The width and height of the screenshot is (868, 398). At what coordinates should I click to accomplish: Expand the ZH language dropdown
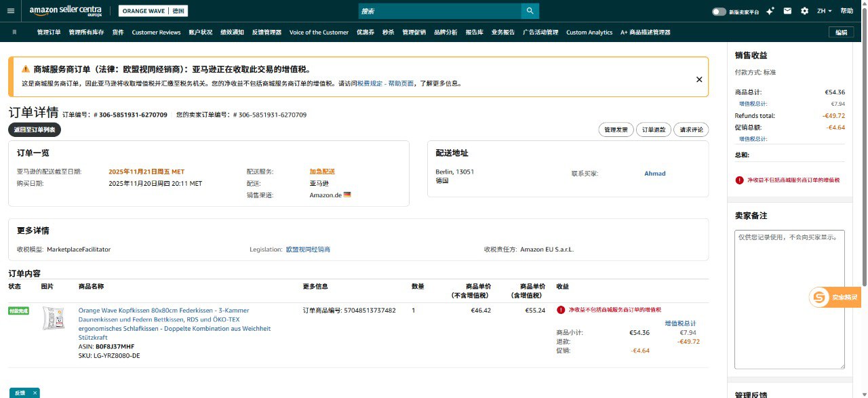coord(824,11)
